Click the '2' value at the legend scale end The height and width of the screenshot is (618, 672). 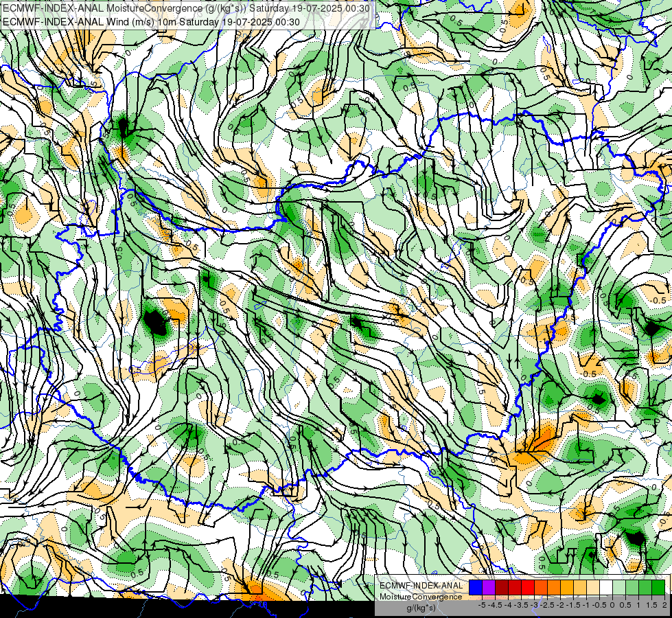[x=664, y=605]
